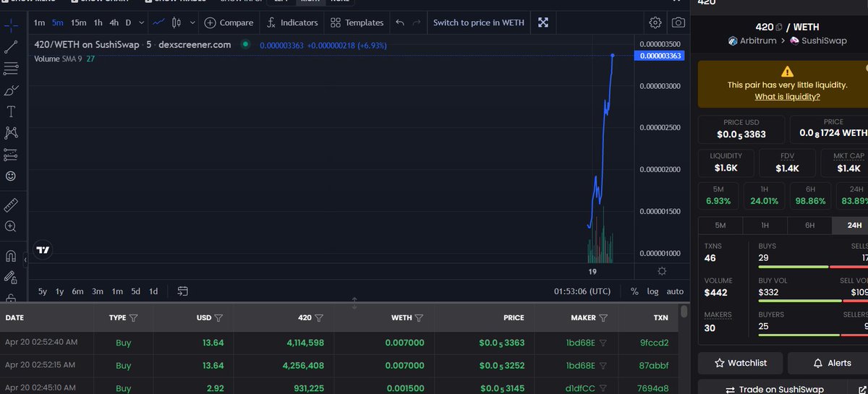Toggle magnet mode for drawings
868x394 pixels.
click(11, 255)
